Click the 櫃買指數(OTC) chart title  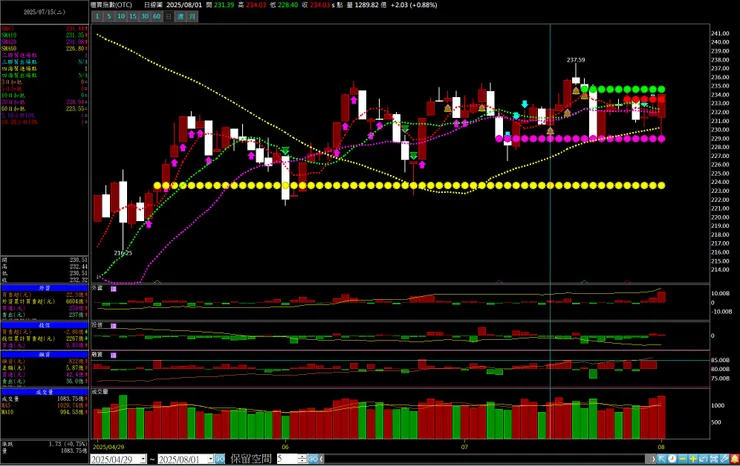[x=112, y=5]
